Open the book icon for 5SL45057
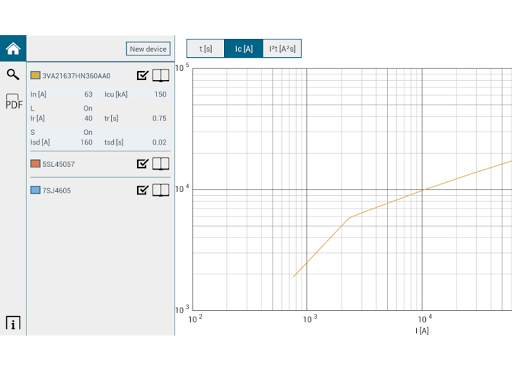Viewport: 512px width, 371px height. point(161,164)
